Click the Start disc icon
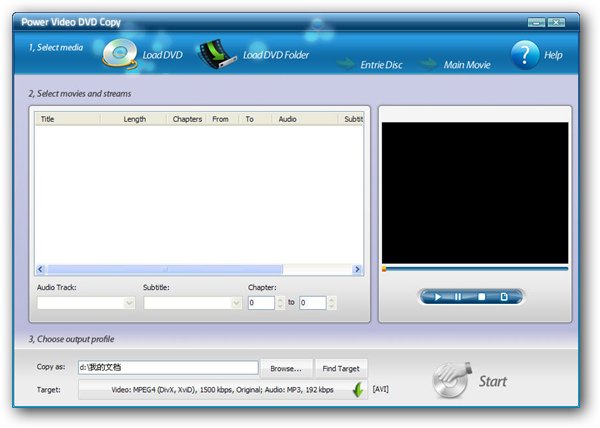Viewport: 600px width, 428px height. click(x=452, y=380)
